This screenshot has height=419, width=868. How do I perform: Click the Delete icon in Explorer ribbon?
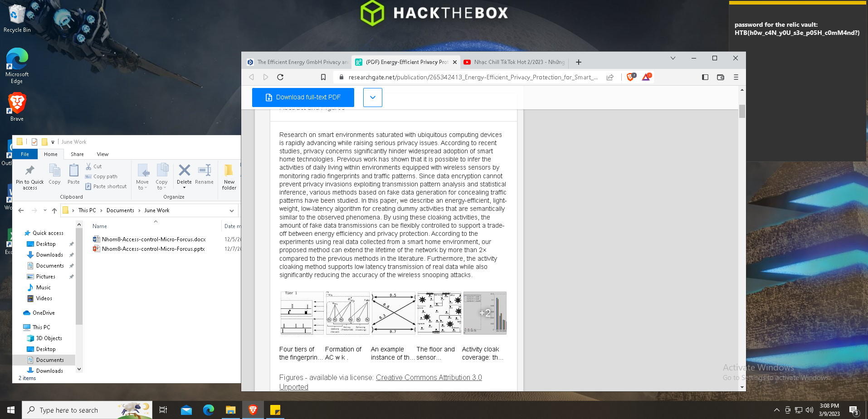[x=184, y=175]
